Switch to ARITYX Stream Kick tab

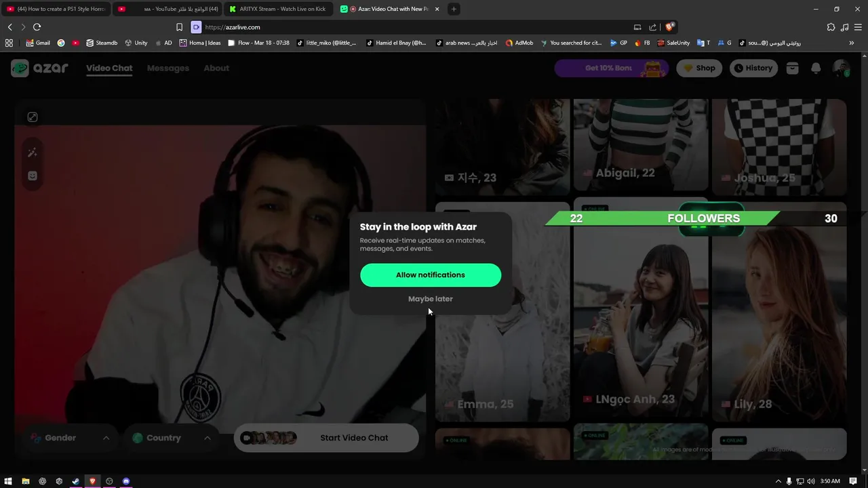coord(278,9)
